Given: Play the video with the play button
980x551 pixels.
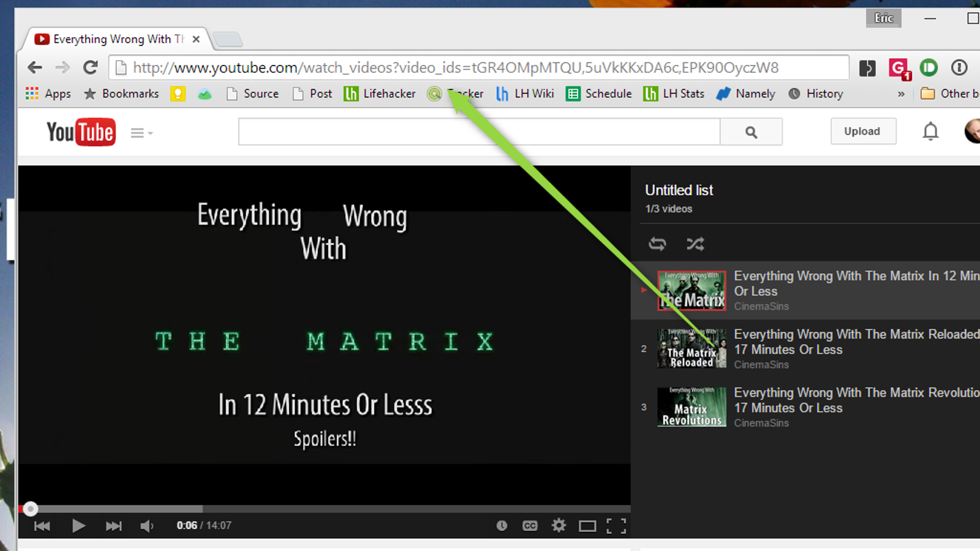Looking at the screenshot, I should click(78, 526).
